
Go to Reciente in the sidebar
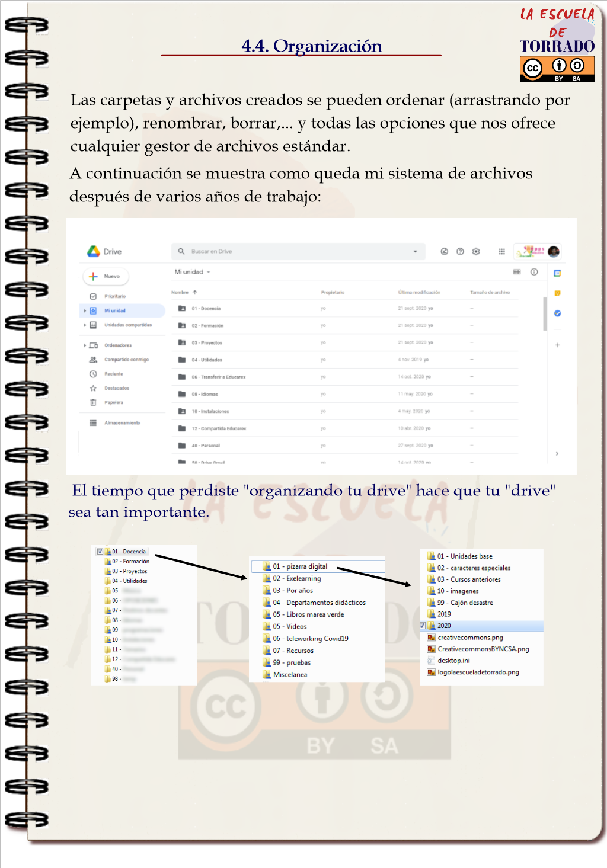[x=114, y=374]
